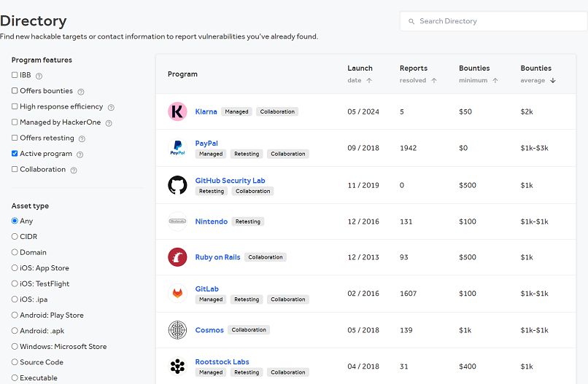
Task: Click the GitHub Security Lab octocat icon
Action: point(177,185)
